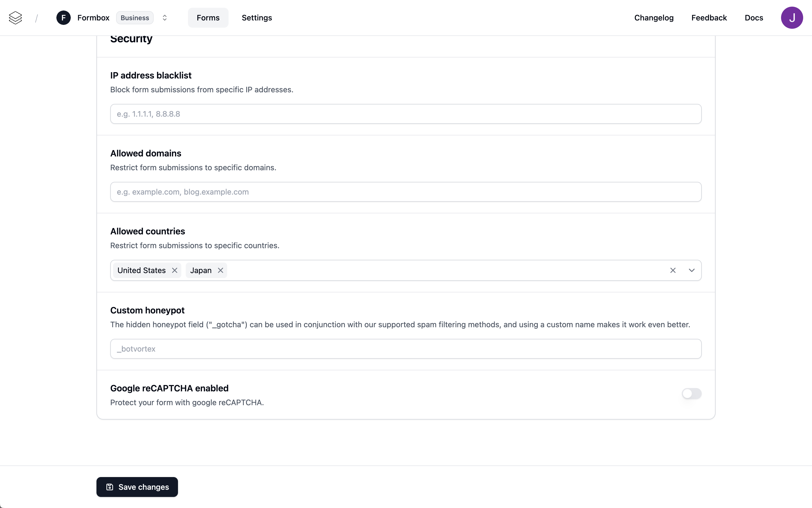This screenshot has width=812, height=508.
Task: Click the Custom honeypot name field
Action: pos(405,349)
